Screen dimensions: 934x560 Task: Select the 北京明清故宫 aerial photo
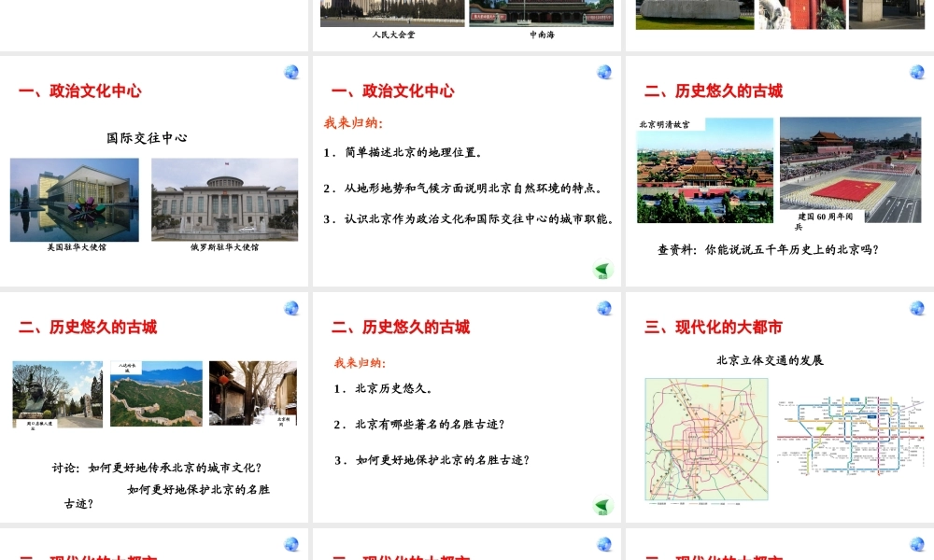(705, 170)
